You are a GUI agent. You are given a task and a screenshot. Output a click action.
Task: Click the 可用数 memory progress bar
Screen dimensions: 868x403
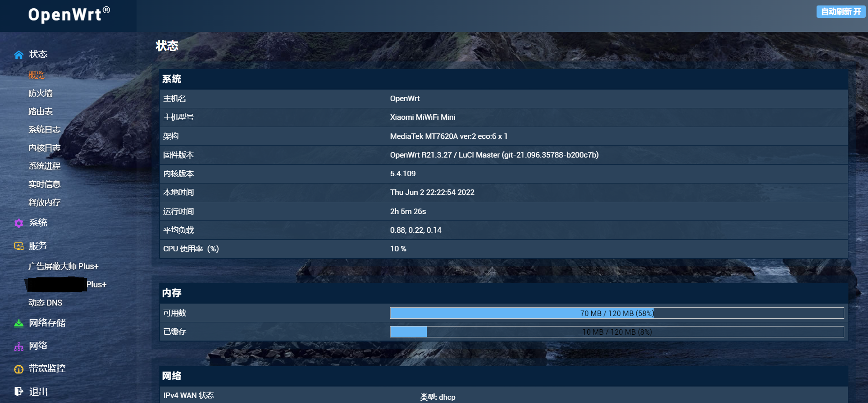(x=617, y=313)
